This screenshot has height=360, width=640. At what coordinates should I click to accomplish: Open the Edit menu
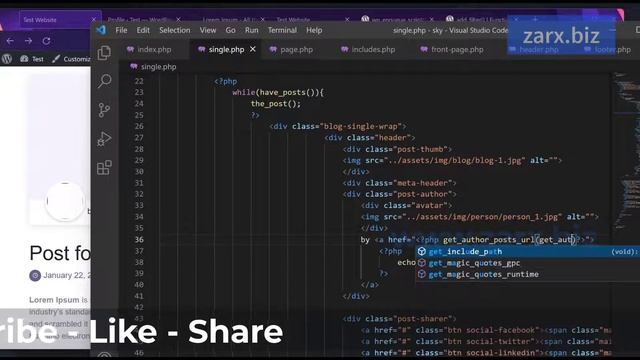click(x=143, y=30)
